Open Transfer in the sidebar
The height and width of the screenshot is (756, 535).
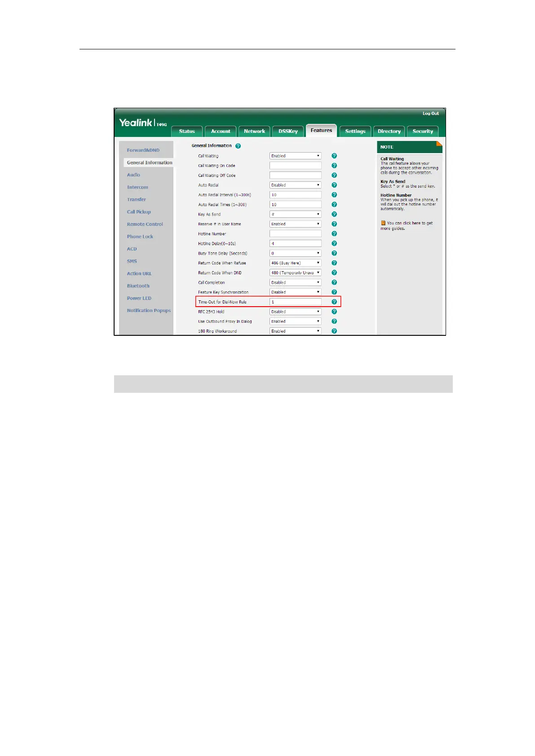(136, 200)
